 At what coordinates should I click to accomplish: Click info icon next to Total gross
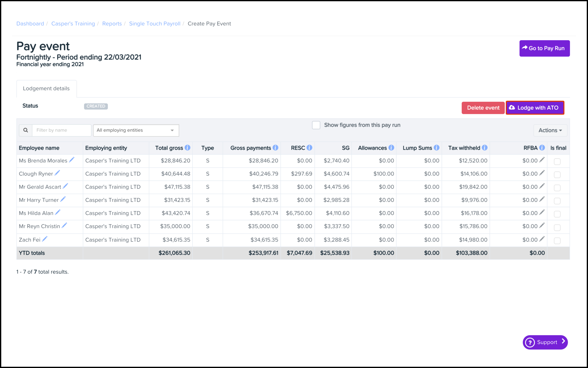pos(187,148)
